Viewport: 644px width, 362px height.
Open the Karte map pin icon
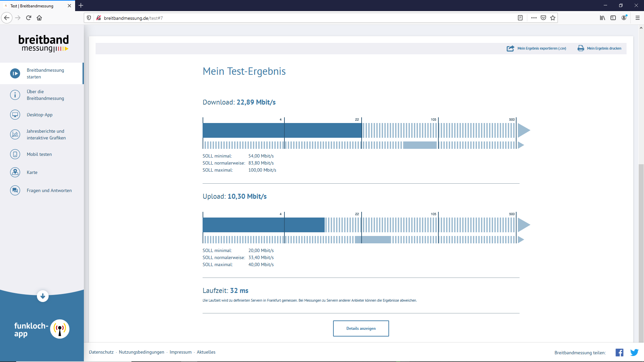click(x=15, y=172)
